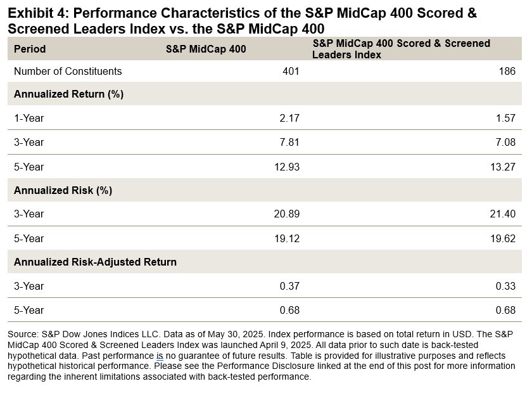532x393 pixels.
Task: Select the Annualized Return (%) section heading
Action: 68,94
